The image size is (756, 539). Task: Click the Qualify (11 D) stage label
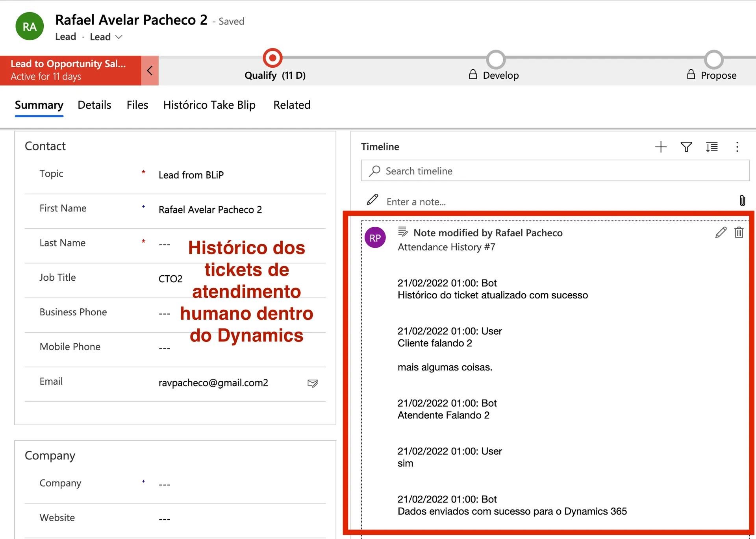275,75
